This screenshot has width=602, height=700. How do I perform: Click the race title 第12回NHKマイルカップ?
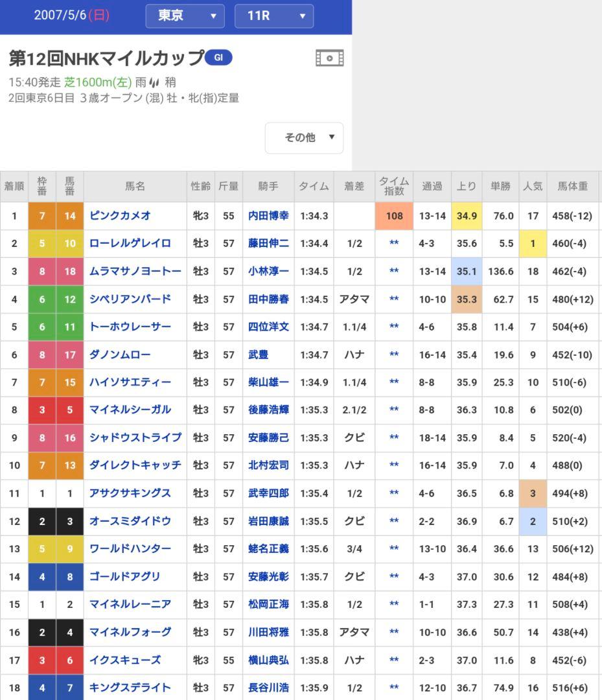(104, 57)
